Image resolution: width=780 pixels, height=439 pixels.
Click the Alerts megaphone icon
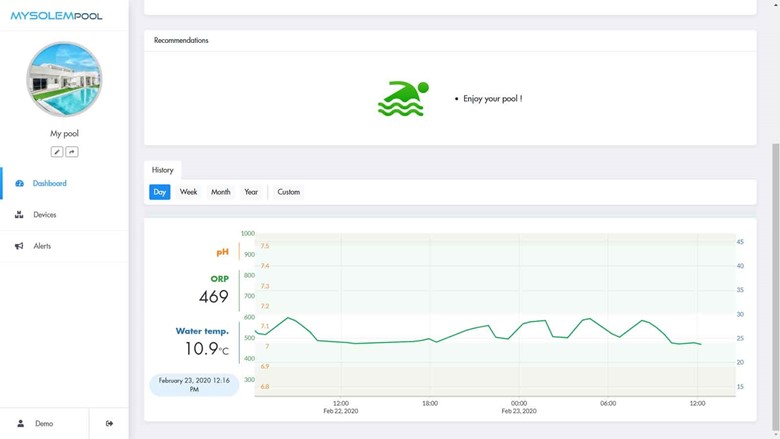pos(20,246)
